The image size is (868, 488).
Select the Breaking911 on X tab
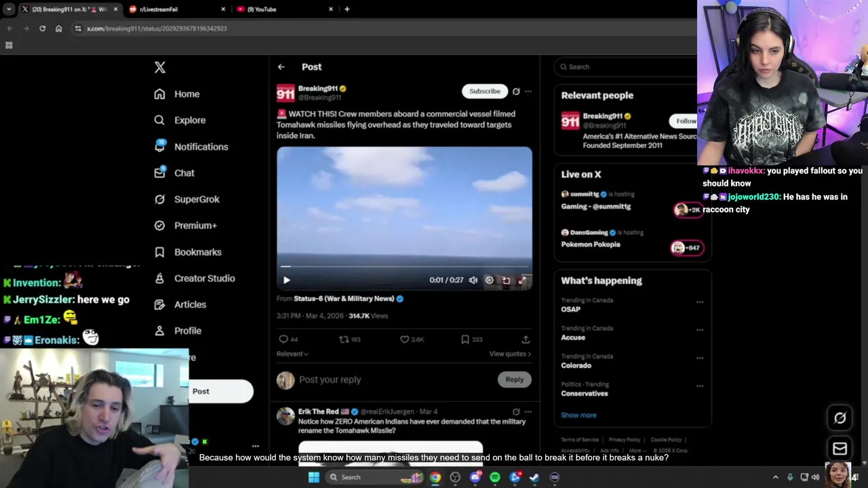tap(70, 9)
